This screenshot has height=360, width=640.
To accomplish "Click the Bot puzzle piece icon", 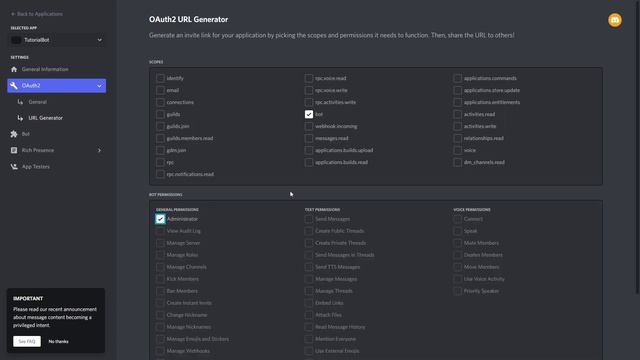I will click(x=14, y=134).
